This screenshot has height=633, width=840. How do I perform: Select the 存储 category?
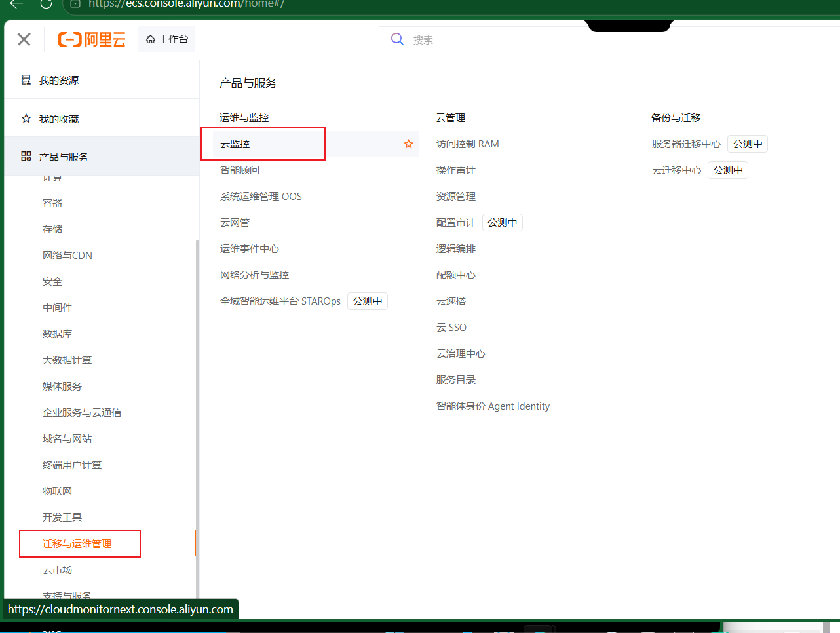pyautogui.click(x=52, y=229)
